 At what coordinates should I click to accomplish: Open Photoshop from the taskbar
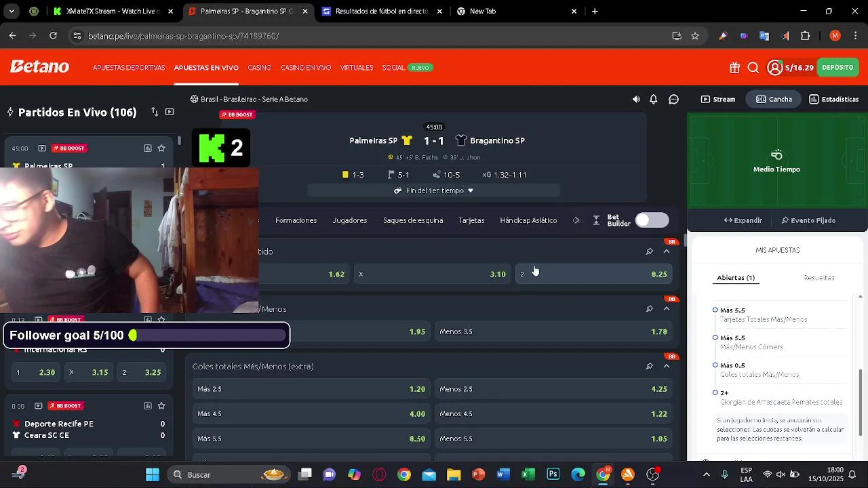[553, 474]
